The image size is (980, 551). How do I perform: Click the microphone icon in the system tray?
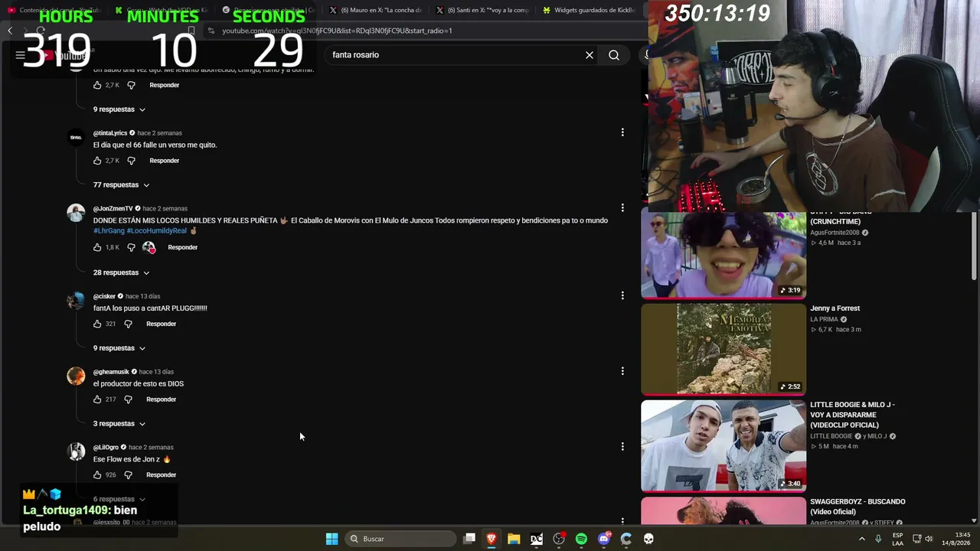[x=878, y=539]
